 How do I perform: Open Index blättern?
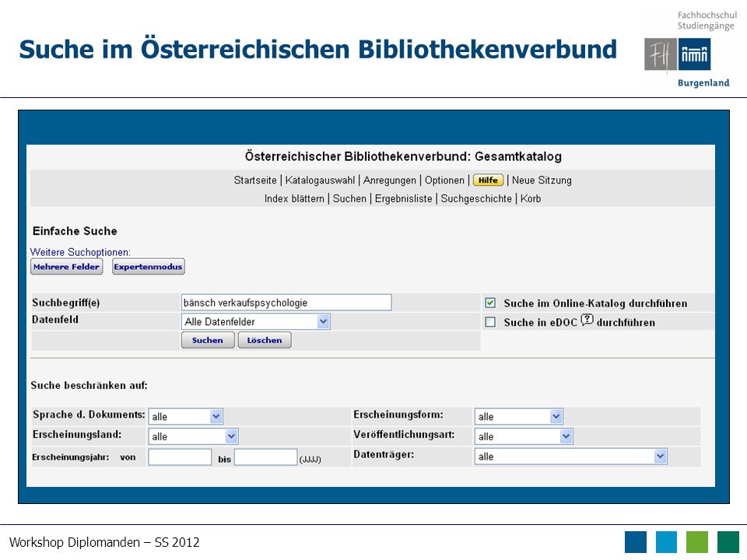[x=294, y=198]
